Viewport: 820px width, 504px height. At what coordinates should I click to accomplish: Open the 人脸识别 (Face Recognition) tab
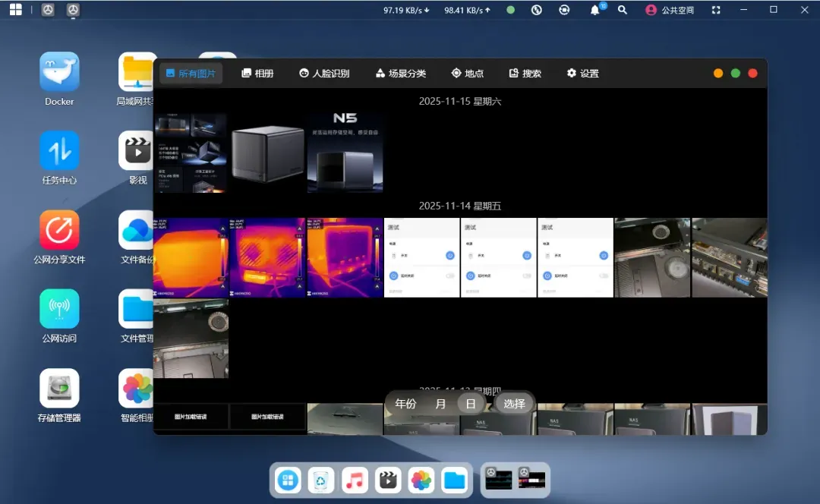tap(324, 74)
